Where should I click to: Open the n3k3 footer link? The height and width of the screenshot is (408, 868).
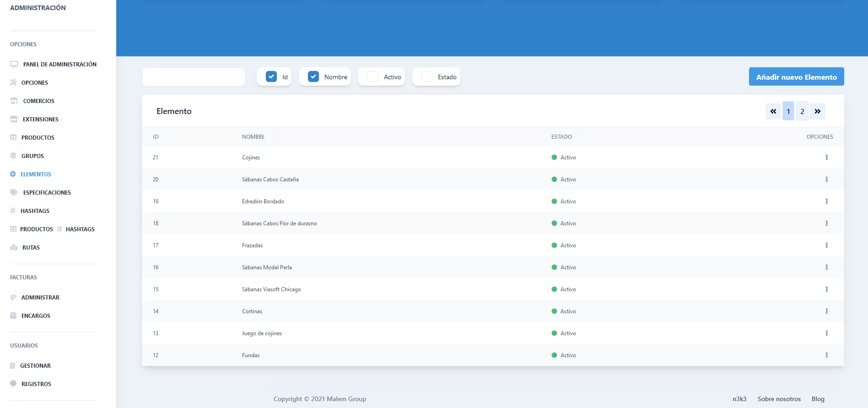click(x=739, y=399)
